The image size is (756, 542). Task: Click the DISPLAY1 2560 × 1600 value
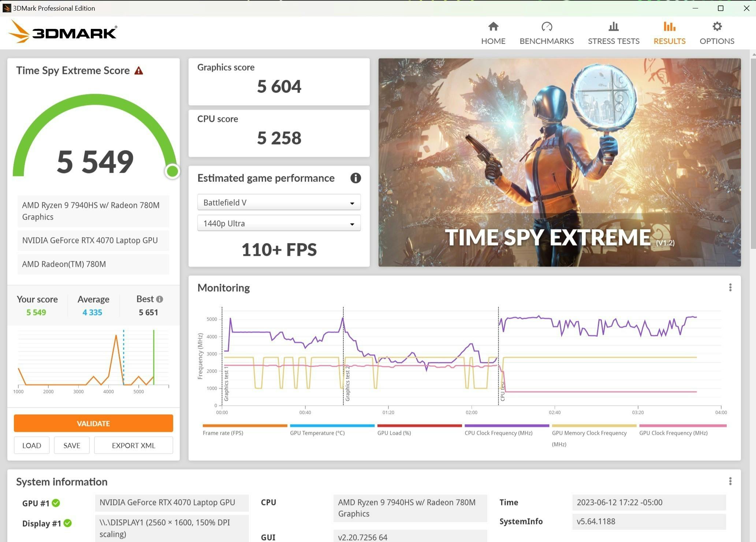coord(172,528)
